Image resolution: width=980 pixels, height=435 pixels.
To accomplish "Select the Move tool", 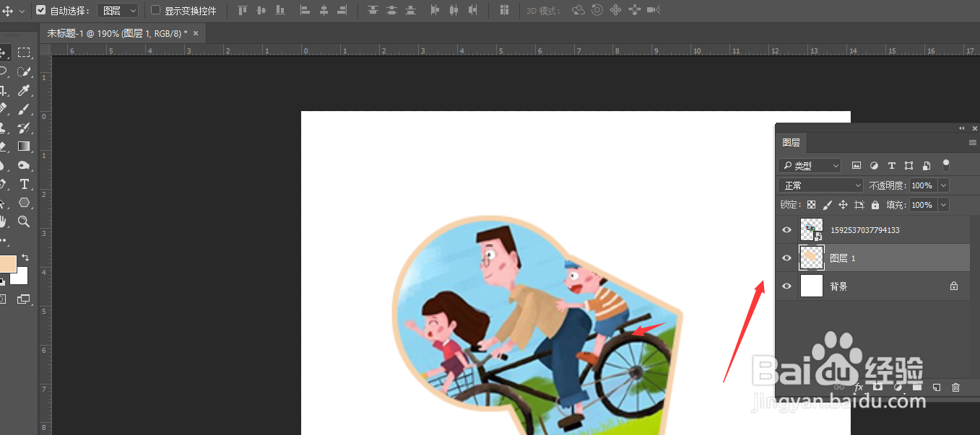I will pos(6,53).
